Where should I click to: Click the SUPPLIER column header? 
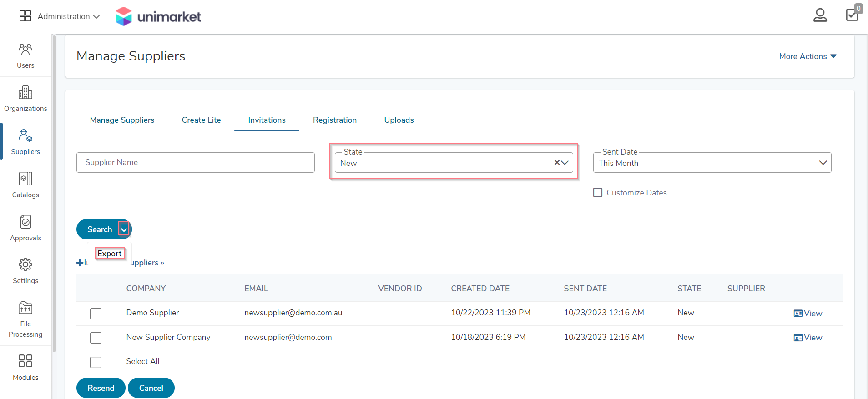coord(746,289)
